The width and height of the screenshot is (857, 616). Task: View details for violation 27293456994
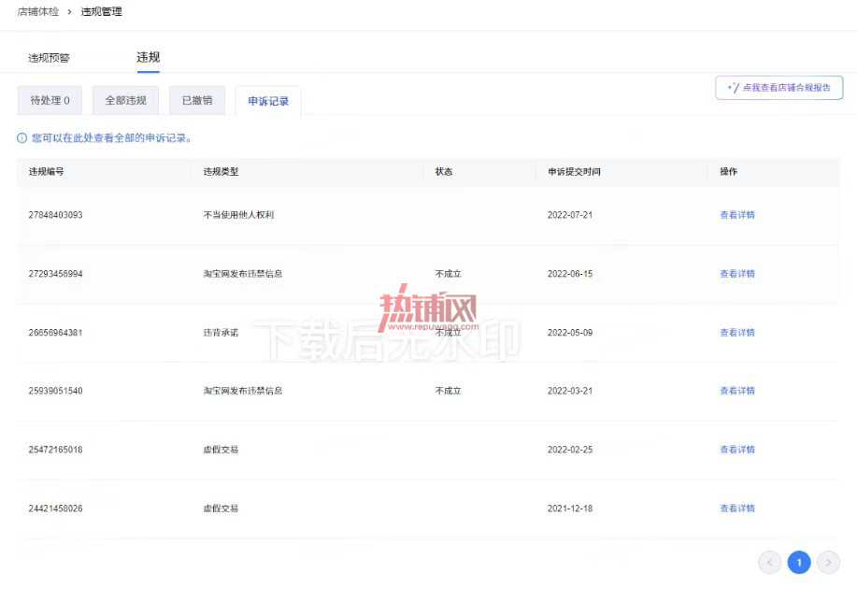click(736, 274)
